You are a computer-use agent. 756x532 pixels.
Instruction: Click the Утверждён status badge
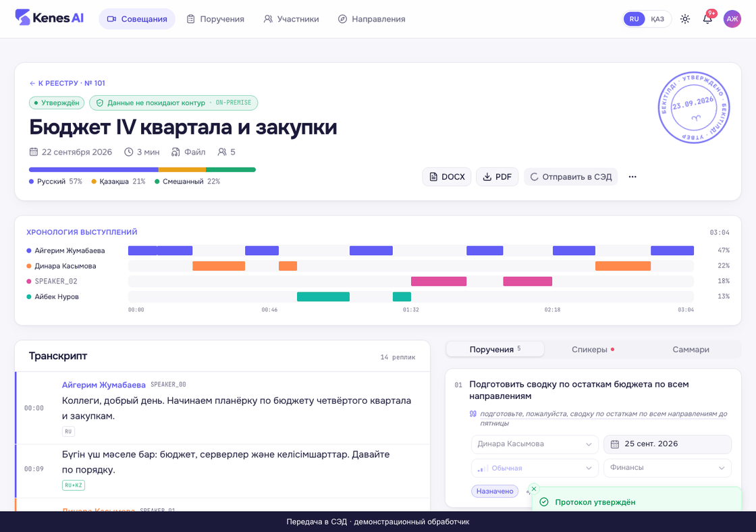coord(57,103)
